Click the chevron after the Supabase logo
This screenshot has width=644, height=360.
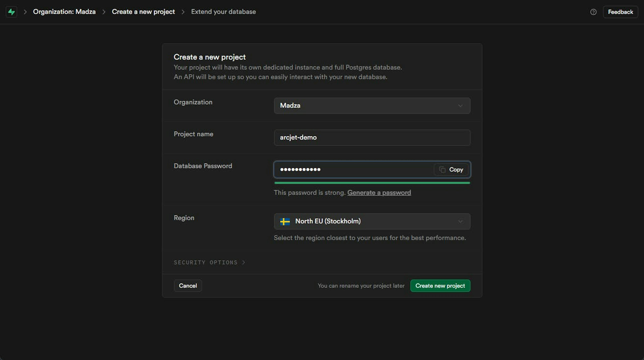pyautogui.click(x=25, y=12)
